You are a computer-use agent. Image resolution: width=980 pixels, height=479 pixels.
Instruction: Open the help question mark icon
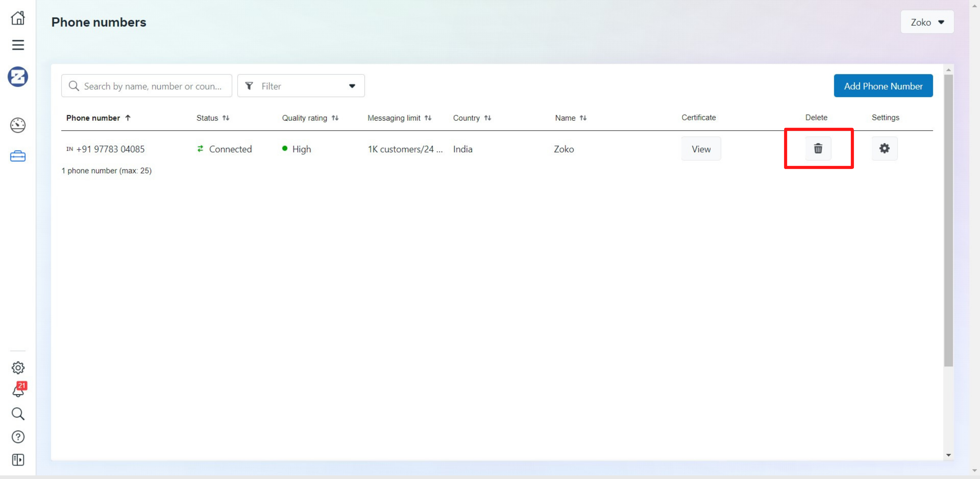point(18,437)
